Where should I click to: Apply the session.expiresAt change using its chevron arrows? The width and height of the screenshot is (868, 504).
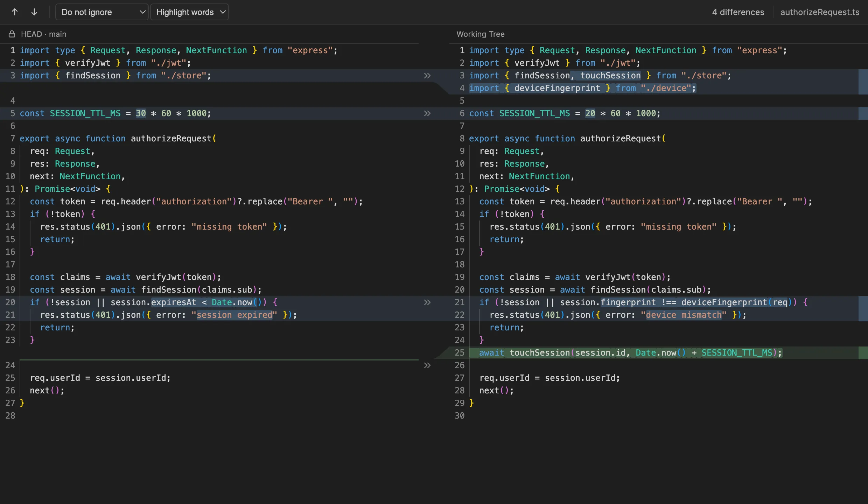[x=427, y=302]
